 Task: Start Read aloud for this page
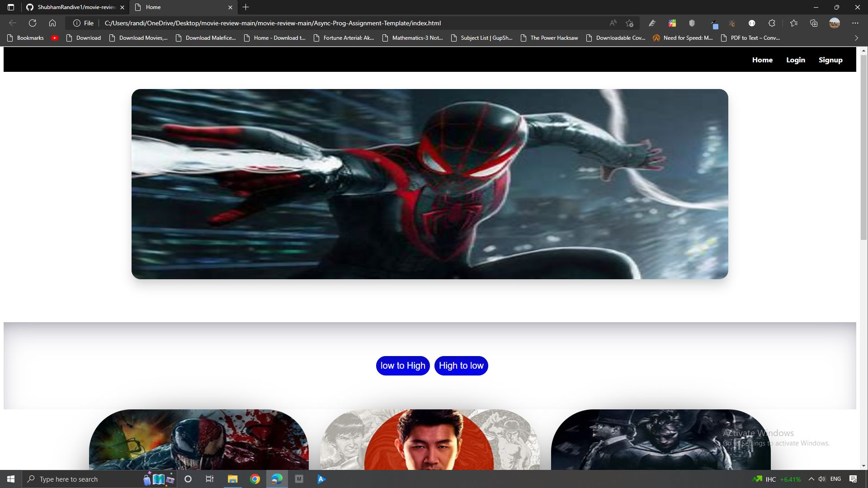pyautogui.click(x=613, y=23)
